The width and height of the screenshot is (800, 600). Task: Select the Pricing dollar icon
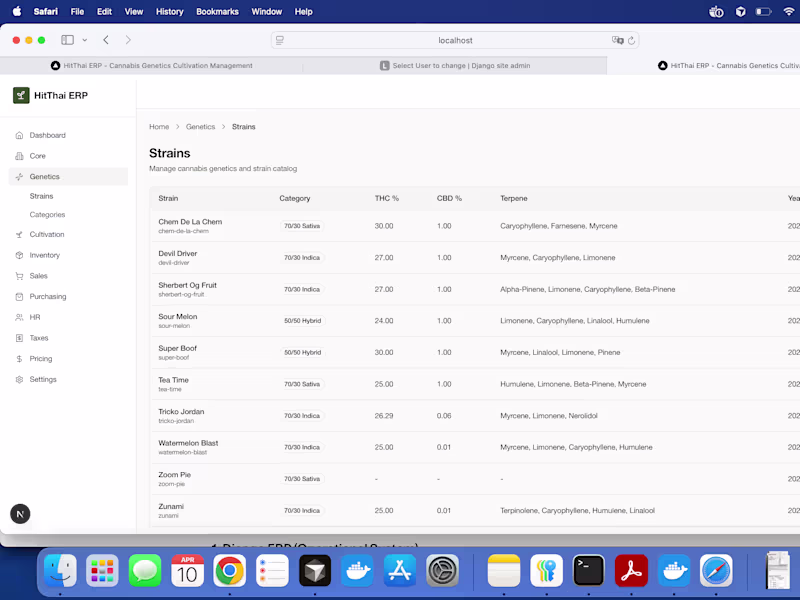pyautogui.click(x=20, y=358)
